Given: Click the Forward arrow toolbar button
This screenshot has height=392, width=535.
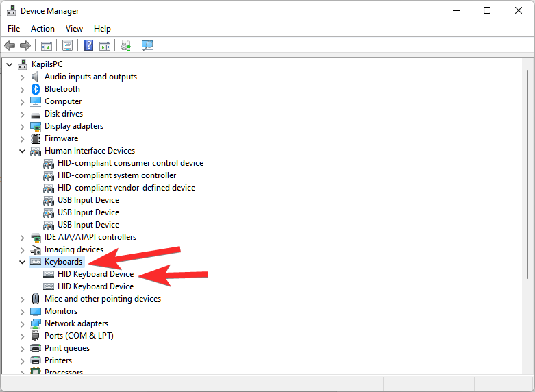Looking at the screenshot, I should coord(25,46).
